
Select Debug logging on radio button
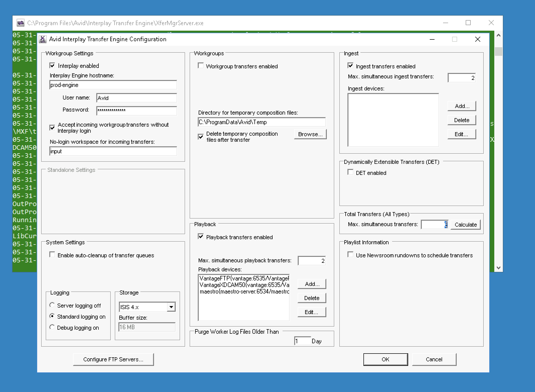(x=52, y=327)
